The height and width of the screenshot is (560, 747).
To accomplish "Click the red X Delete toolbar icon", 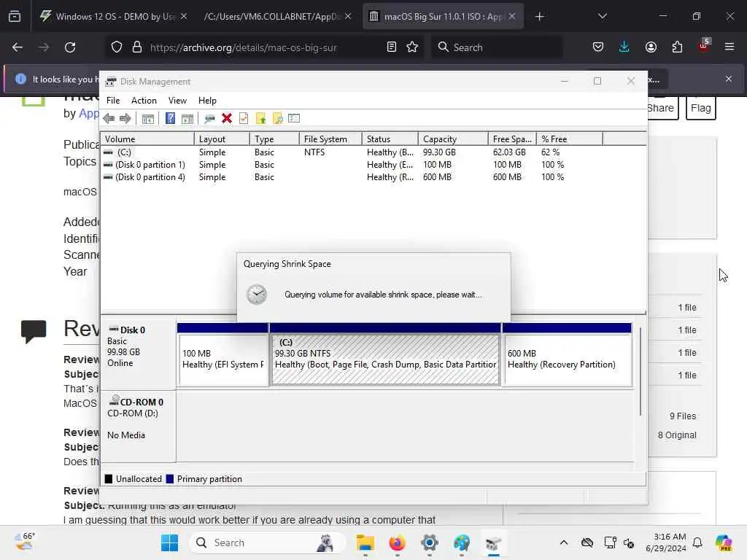I will [x=227, y=118].
